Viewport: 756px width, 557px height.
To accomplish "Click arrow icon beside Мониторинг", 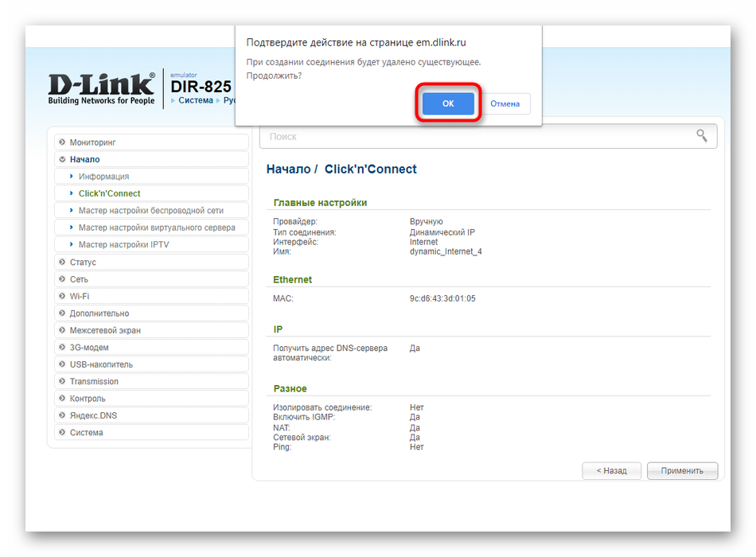I will coord(62,142).
